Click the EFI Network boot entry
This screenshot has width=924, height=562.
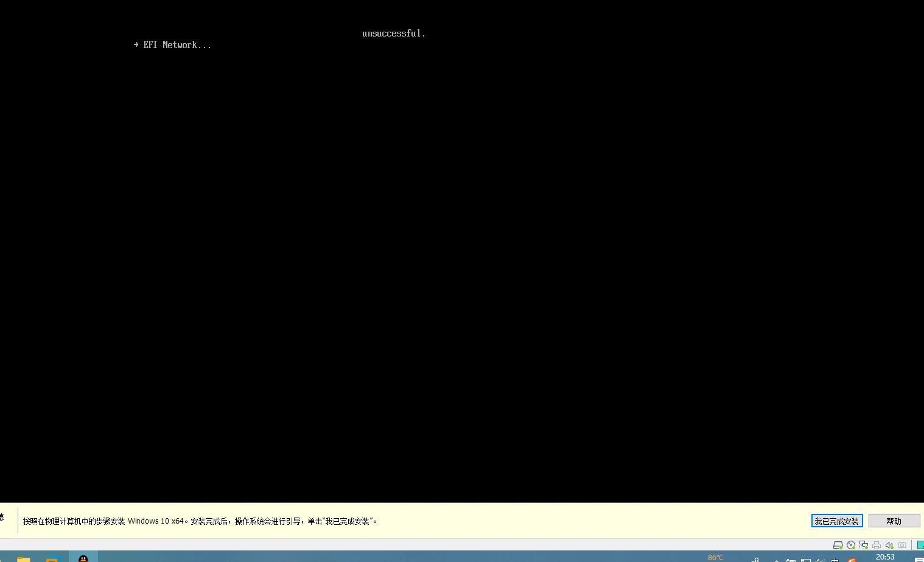[x=172, y=44]
